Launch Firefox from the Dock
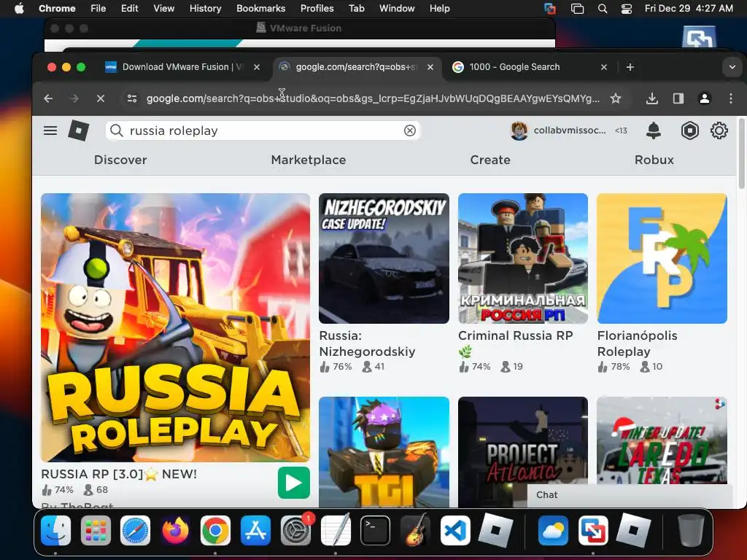The width and height of the screenshot is (747, 560). click(x=175, y=531)
